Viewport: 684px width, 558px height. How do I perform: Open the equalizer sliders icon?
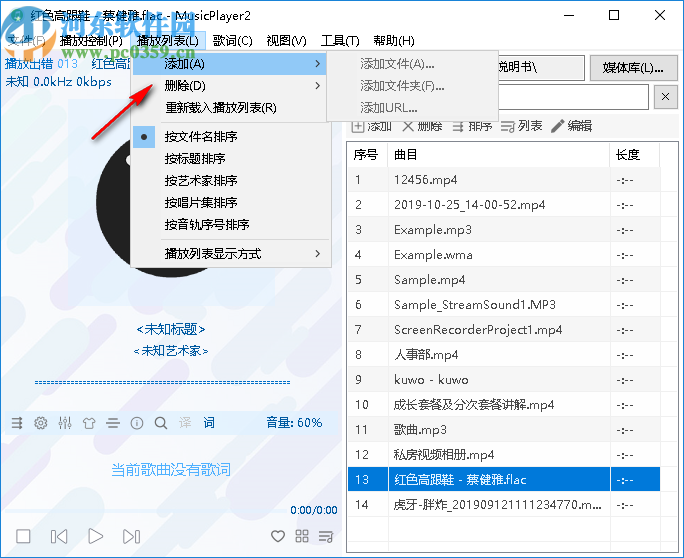pyautogui.click(x=65, y=423)
